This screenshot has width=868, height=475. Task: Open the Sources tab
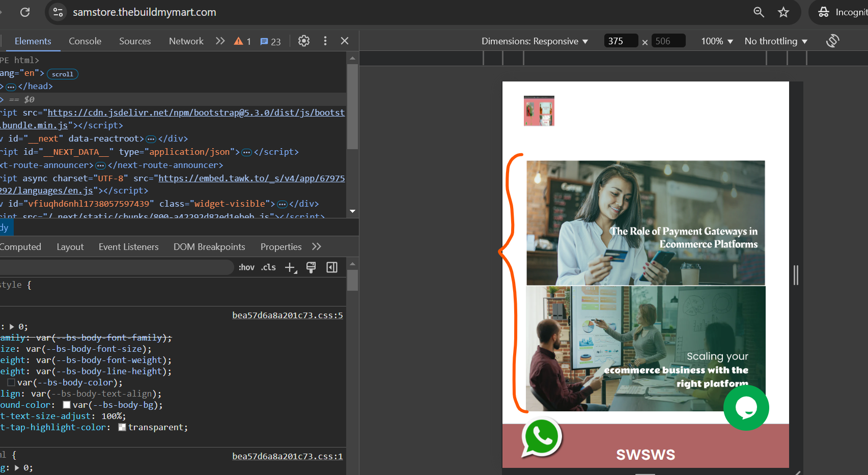(135, 41)
